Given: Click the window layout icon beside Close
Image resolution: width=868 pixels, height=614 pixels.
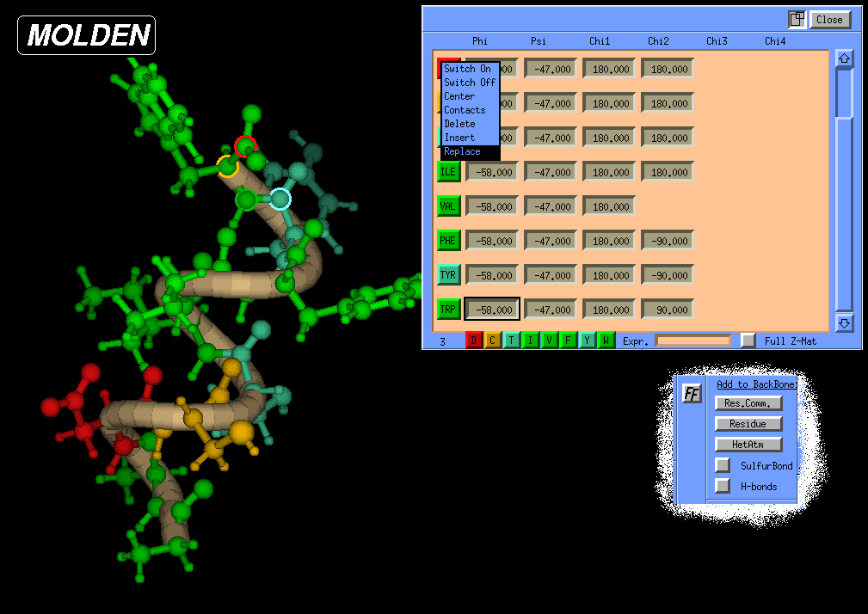Looking at the screenshot, I should (797, 19).
